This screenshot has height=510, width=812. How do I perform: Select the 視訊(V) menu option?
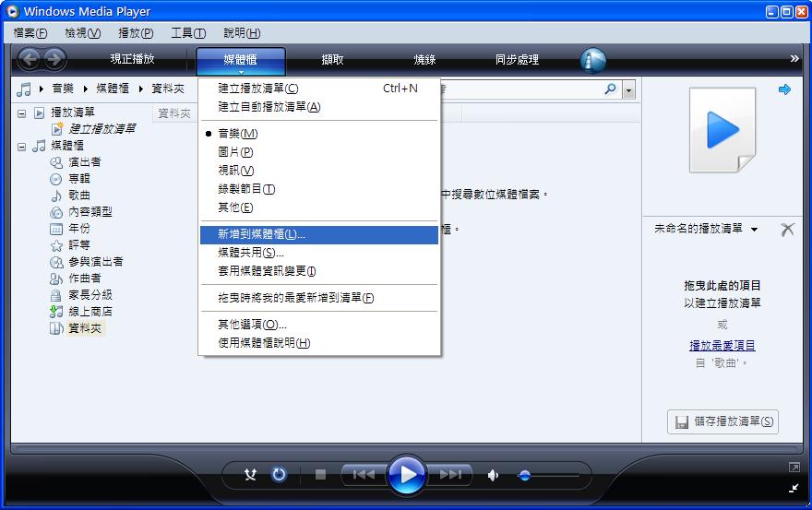[319, 171]
